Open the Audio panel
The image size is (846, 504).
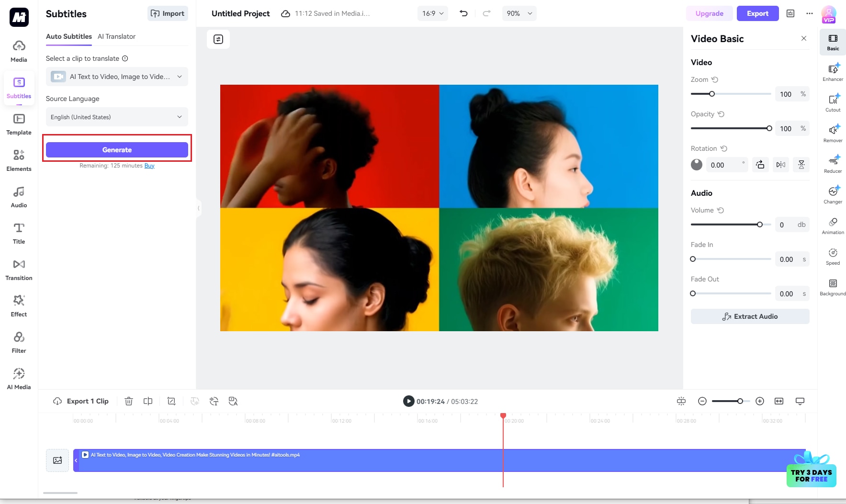pyautogui.click(x=19, y=197)
